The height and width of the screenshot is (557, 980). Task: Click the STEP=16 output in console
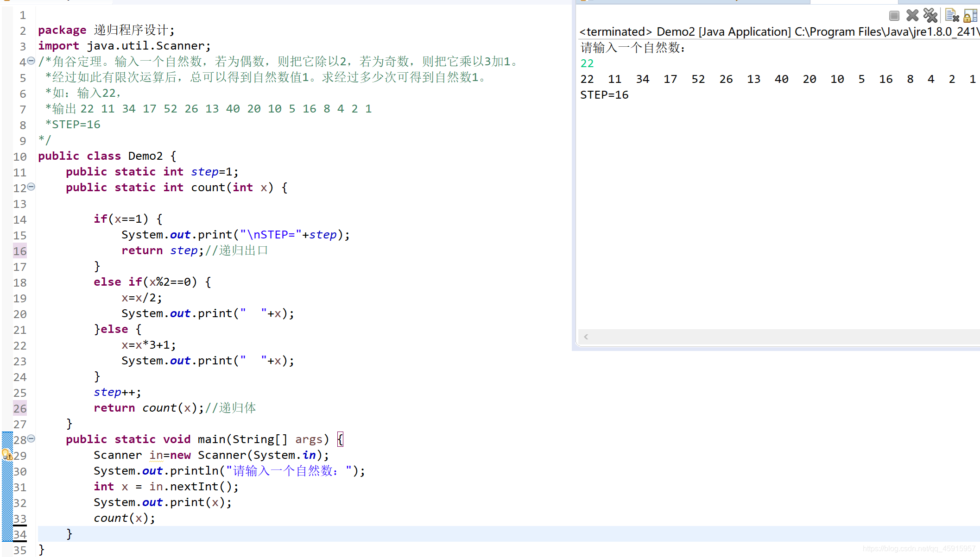(x=604, y=95)
